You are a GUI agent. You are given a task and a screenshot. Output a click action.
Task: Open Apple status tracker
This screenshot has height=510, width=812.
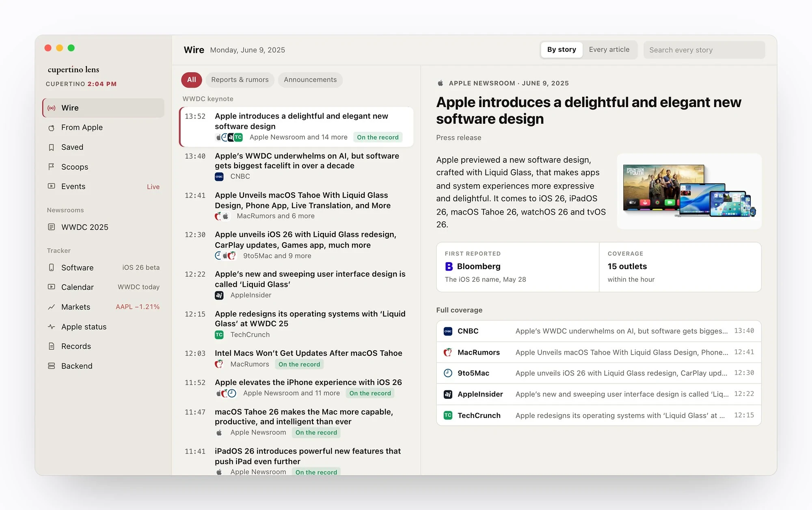pos(104,327)
